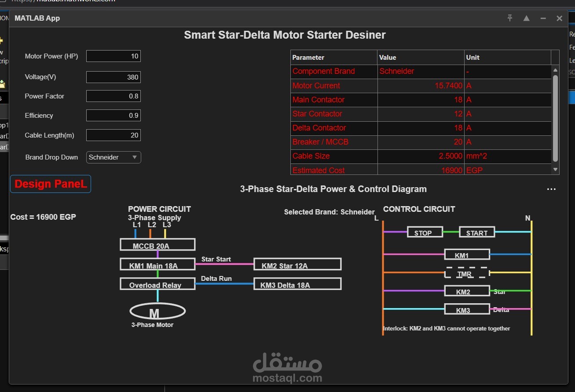Select the Estimated Cost table cell
The image size is (575, 392).
coord(334,170)
